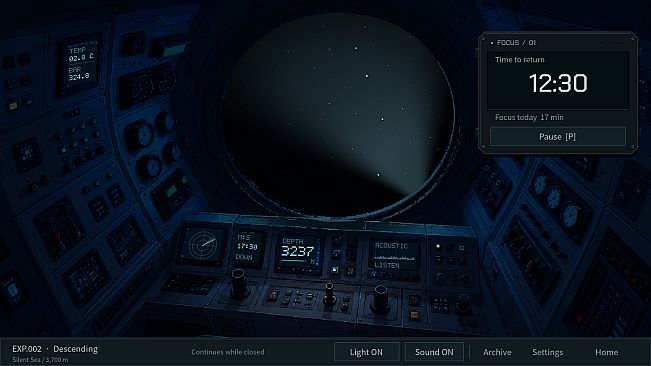Viewport: 651px width, 366px height.
Task: Open Settings in bottom bar
Action: pos(548,352)
